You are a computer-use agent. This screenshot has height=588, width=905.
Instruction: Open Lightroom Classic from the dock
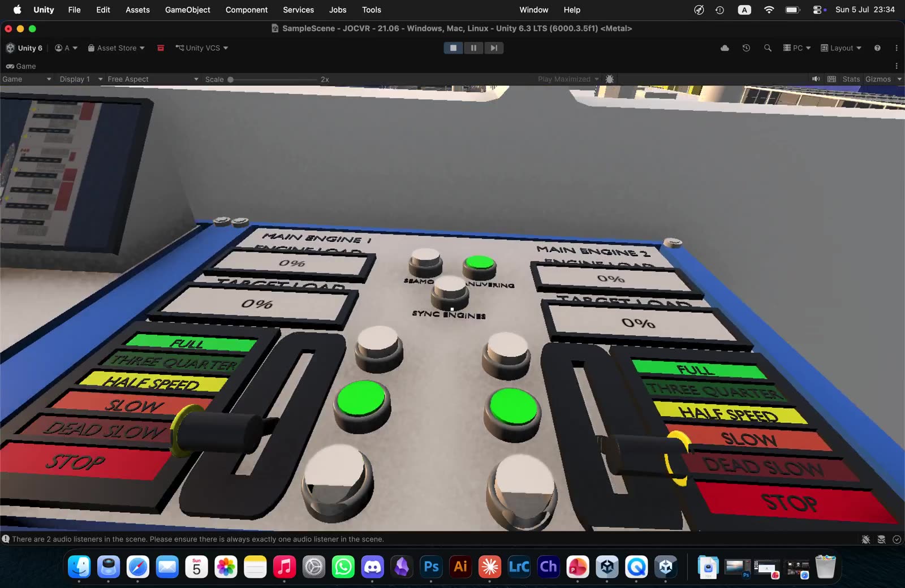[x=519, y=567]
